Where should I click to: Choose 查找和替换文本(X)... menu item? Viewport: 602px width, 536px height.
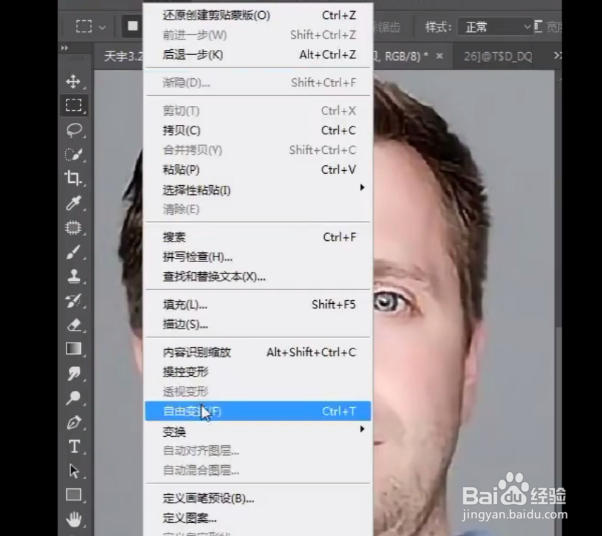pos(258,276)
